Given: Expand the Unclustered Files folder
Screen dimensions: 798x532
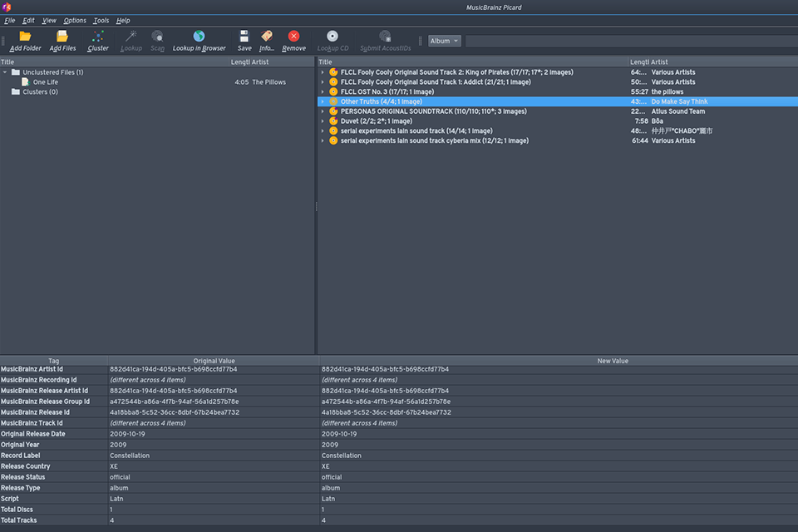Looking at the screenshot, I should [x=4, y=71].
